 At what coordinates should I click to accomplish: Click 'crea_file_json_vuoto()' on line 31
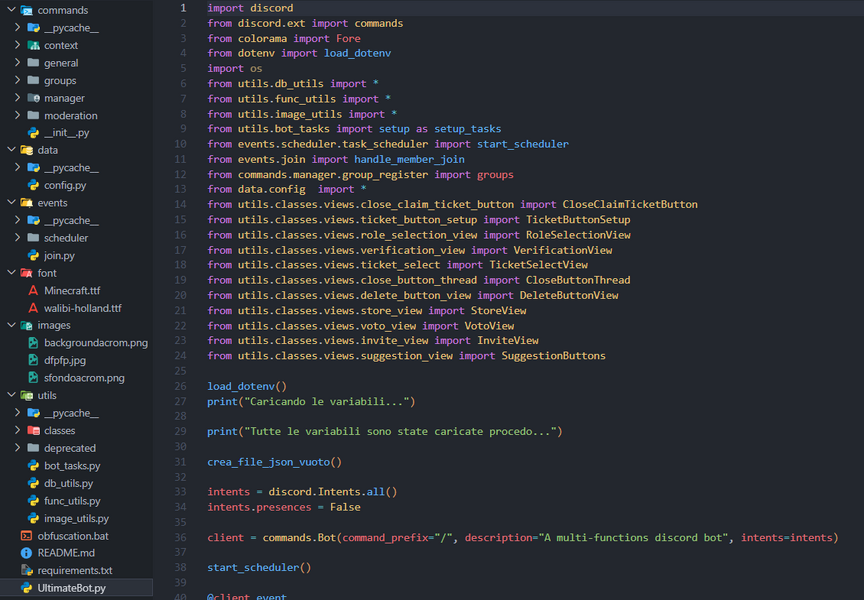click(x=274, y=462)
